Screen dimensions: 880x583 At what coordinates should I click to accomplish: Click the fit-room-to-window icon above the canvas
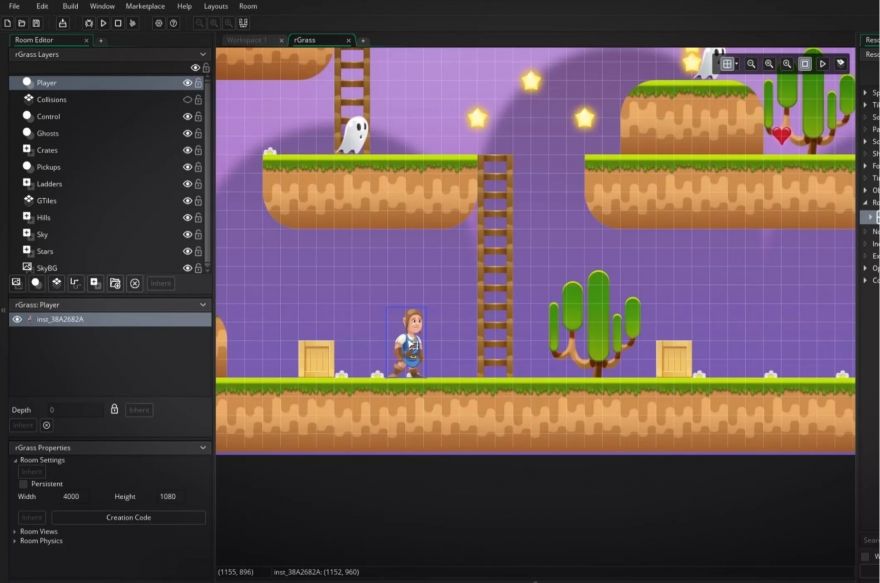(805, 63)
